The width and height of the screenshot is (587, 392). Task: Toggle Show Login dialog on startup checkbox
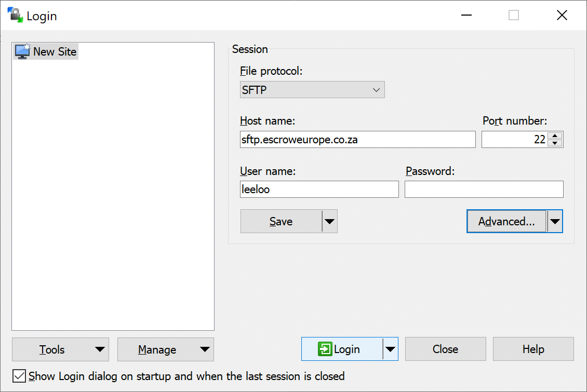click(19, 376)
